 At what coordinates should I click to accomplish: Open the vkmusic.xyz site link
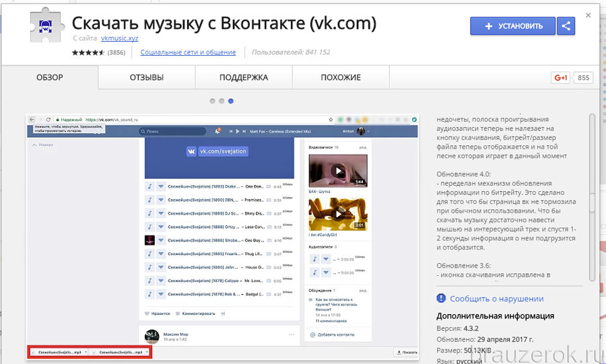point(119,38)
